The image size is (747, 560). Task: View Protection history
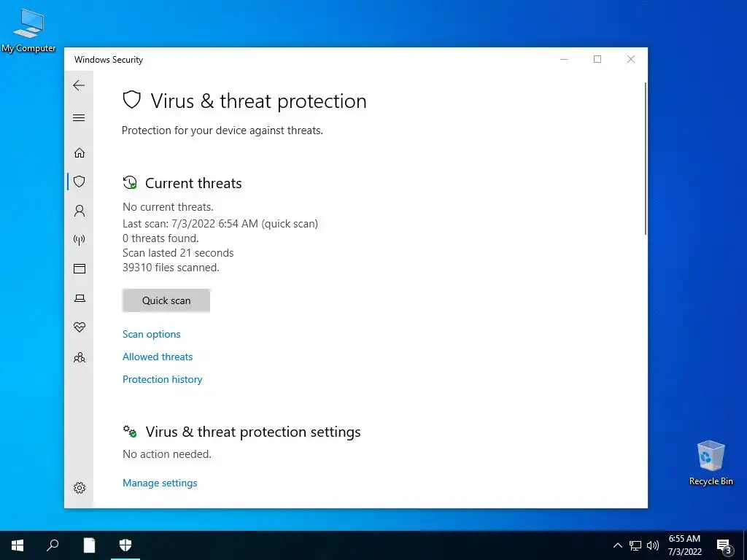pos(163,379)
